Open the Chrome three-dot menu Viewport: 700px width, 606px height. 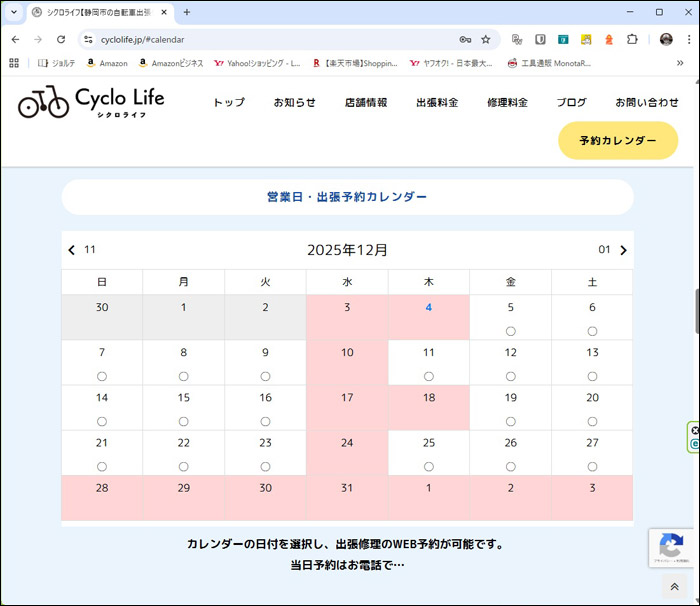(687, 39)
